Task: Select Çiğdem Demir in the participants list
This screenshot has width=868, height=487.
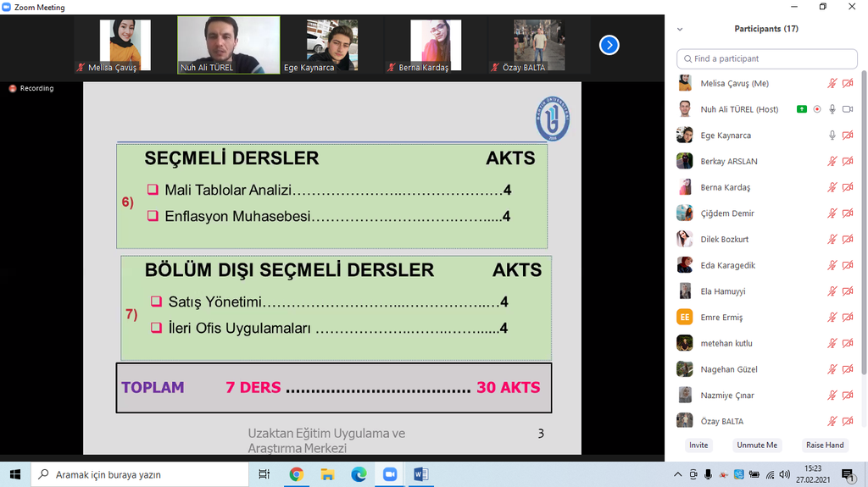Action: tap(726, 213)
